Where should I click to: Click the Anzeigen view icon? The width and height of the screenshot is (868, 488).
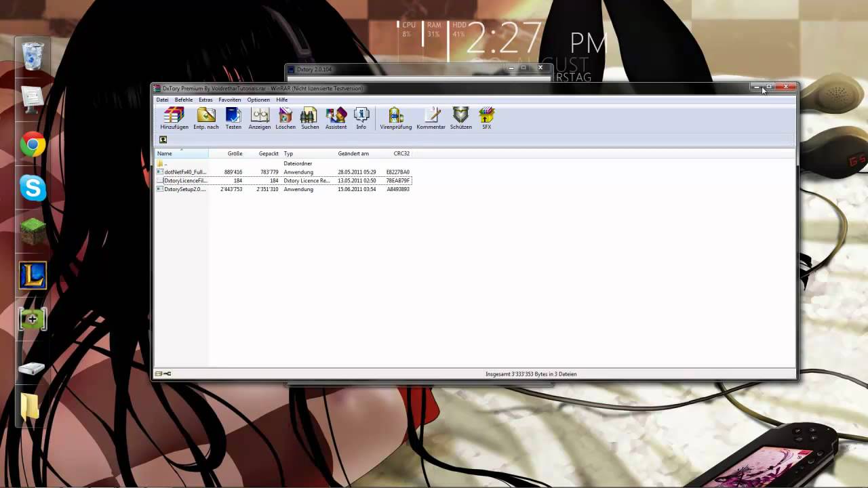[x=260, y=118]
